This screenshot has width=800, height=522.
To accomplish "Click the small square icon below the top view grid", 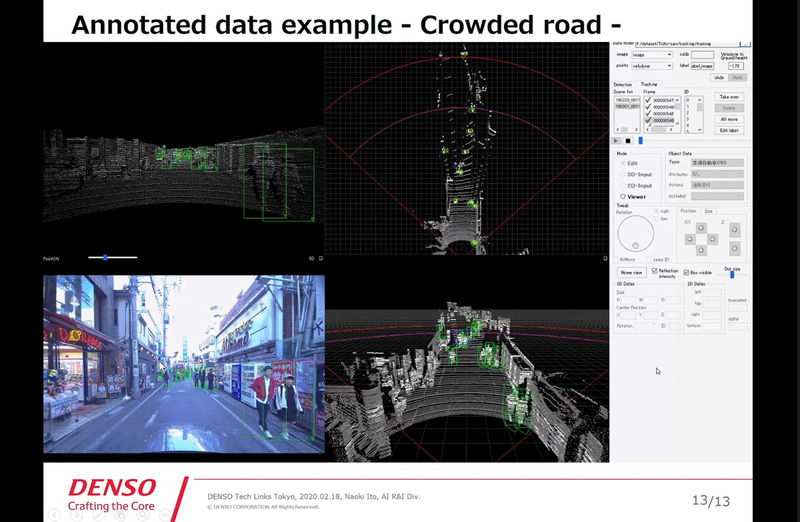I will 605,258.
